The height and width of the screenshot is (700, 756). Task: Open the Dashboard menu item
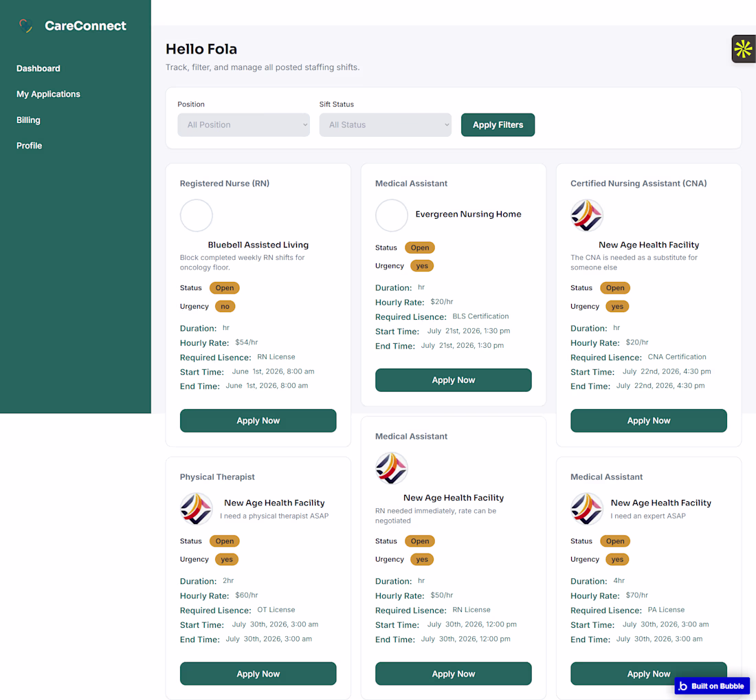[38, 69]
